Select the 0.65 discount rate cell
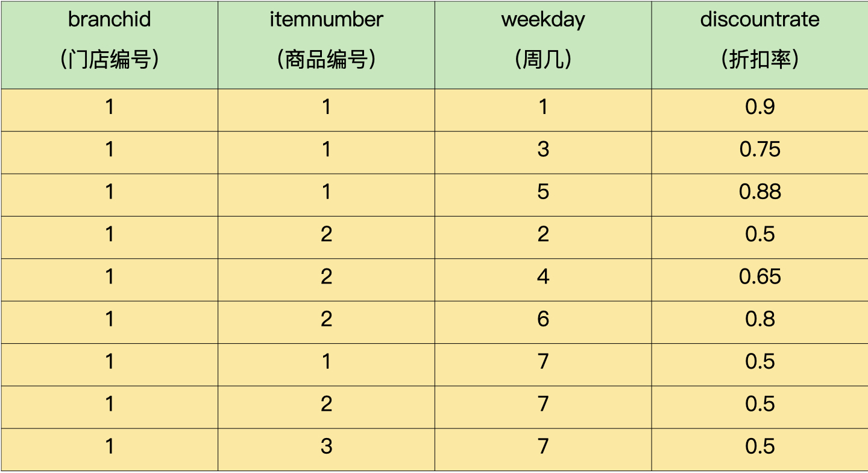Viewport: 868px width, 473px height. tap(759, 277)
